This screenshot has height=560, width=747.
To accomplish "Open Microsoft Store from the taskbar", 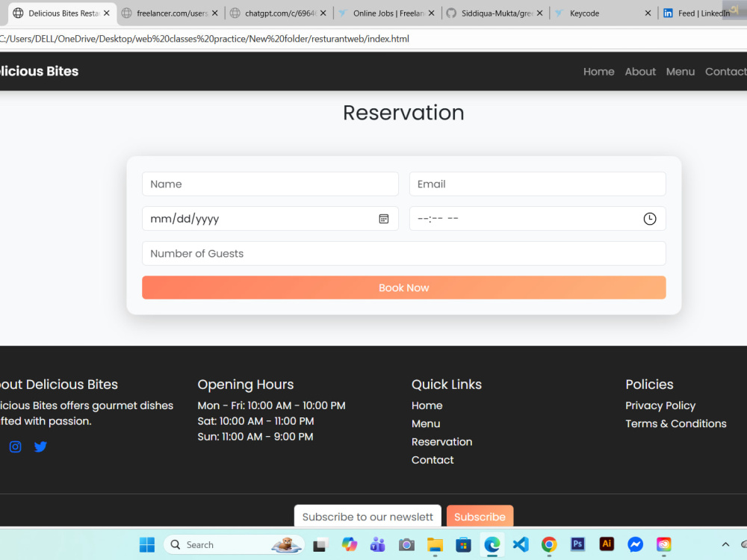I will 464,544.
